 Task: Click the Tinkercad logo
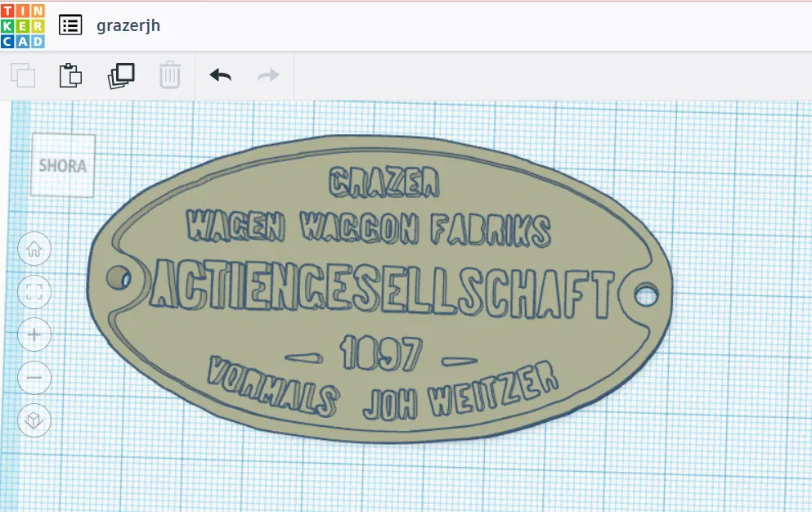pyautogui.click(x=23, y=26)
